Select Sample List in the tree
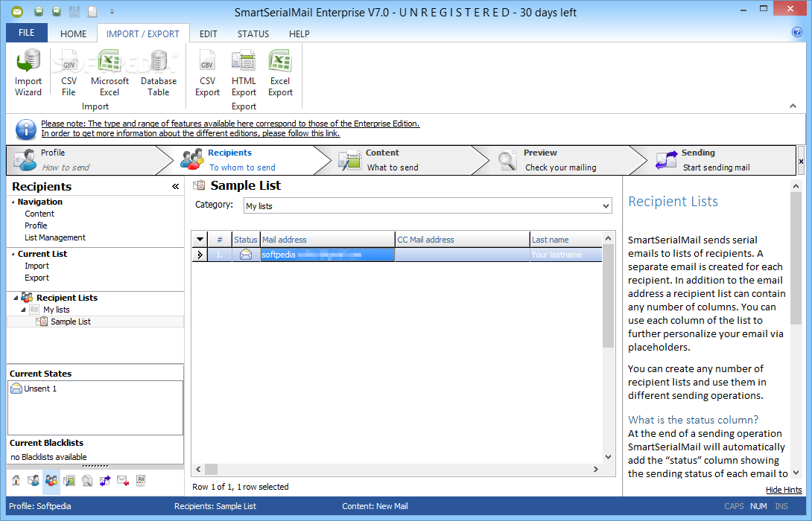The width and height of the screenshot is (812, 521). (x=71, y=322)
